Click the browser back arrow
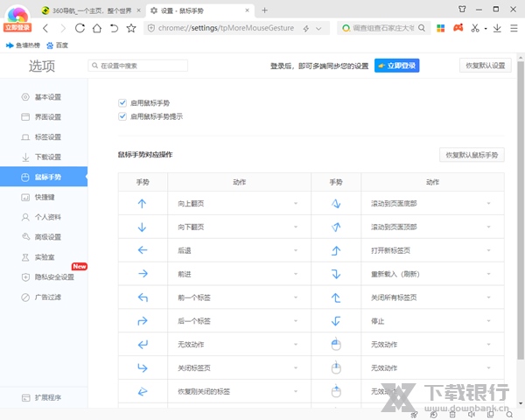The width and height of the screenshot is (525, 420). (45, 28)
